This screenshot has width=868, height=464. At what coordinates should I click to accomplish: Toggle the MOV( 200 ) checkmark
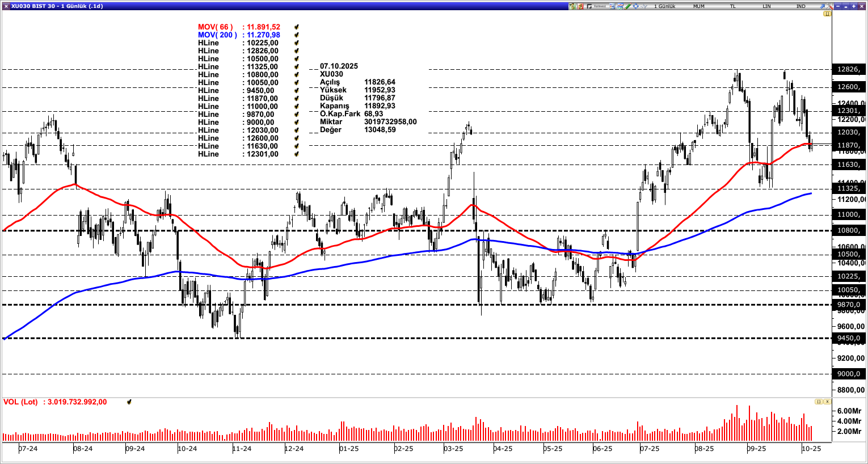click(297, 35)
